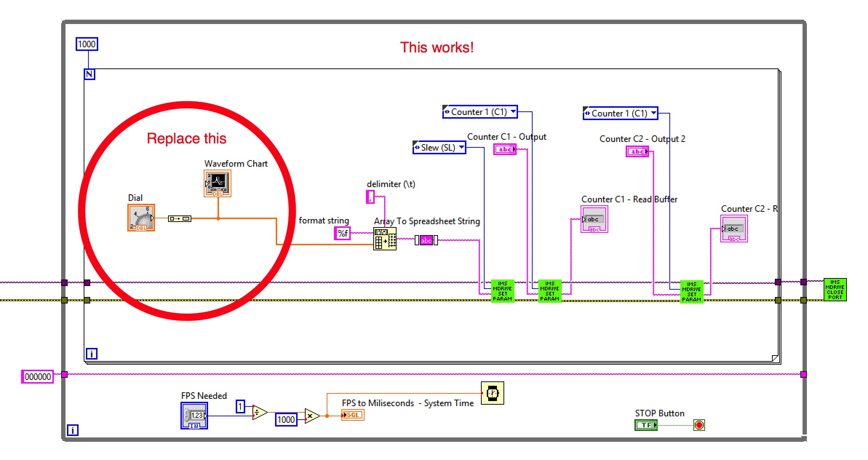Click the Wait (ms) timer function

tap(493, 393)
